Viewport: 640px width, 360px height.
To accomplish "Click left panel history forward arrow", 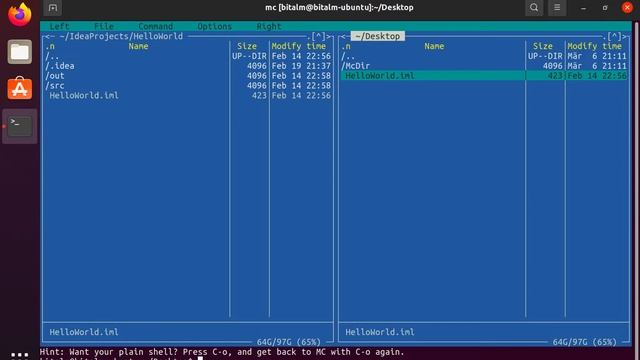I will pos(329,37).
